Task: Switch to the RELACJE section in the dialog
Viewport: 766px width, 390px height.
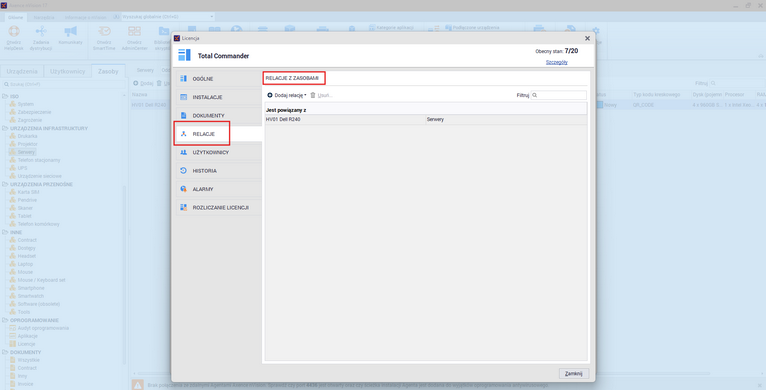Action: pyautogui.click(x=218, y=134)
